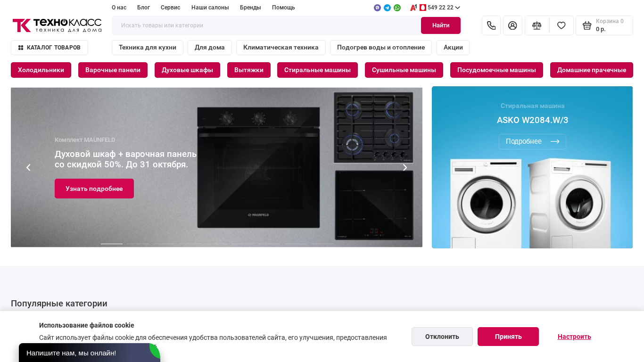Click the Подробнее button on ASKO banner
Viewport: 644px width, 362px height.
pyautogui.click(x=532, y=141)
